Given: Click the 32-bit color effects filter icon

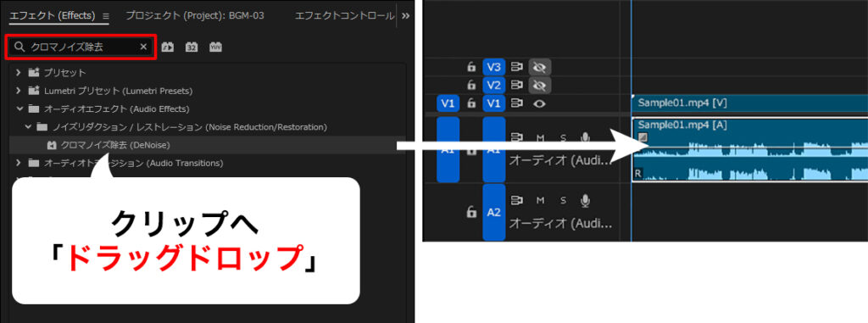Looking at the screenshot, I should (192, 47).
